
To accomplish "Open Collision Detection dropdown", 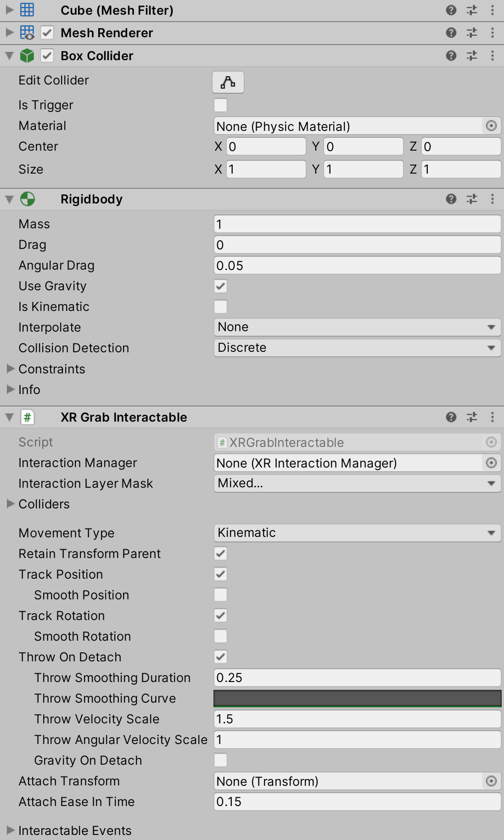I will pos(357,348).
